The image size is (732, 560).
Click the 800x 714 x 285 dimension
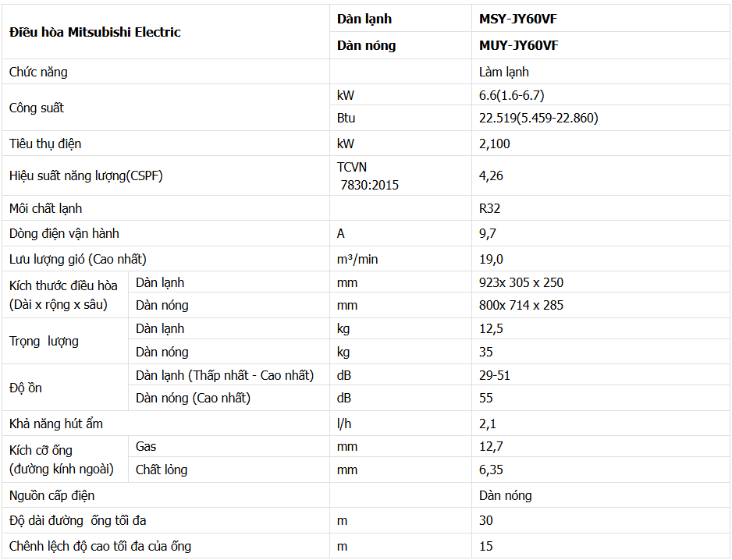521,305
